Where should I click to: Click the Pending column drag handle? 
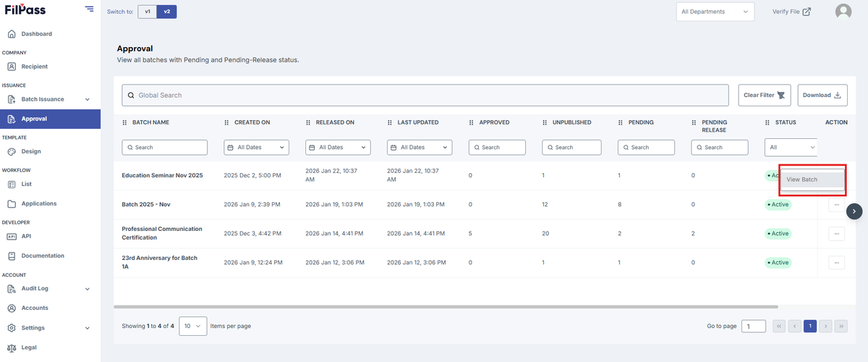[x=621, y=122]
